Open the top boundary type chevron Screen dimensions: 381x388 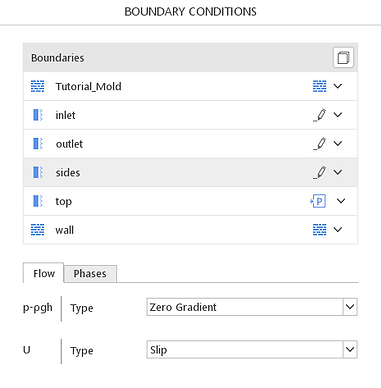click(x=341, y=201)
